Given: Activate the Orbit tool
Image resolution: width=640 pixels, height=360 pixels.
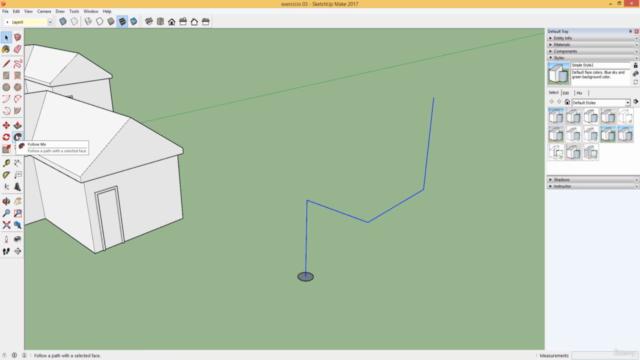Looking at the screenshot, I should point(6,201).
